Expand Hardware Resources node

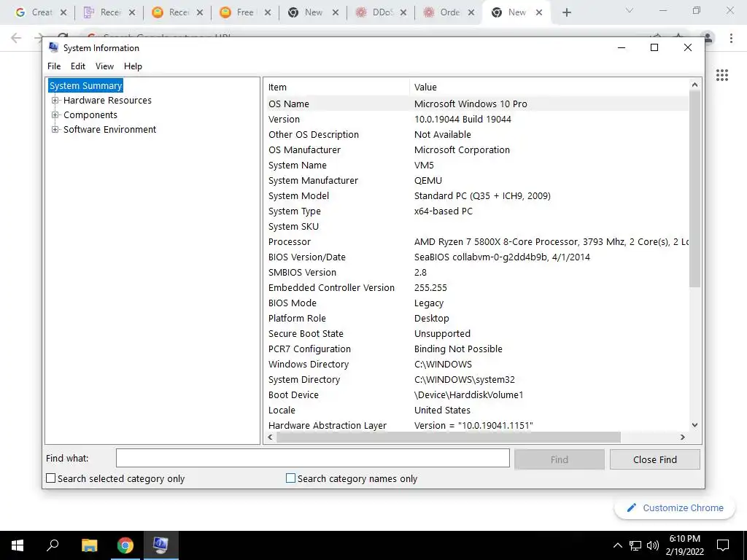click(x=55, y=101)
